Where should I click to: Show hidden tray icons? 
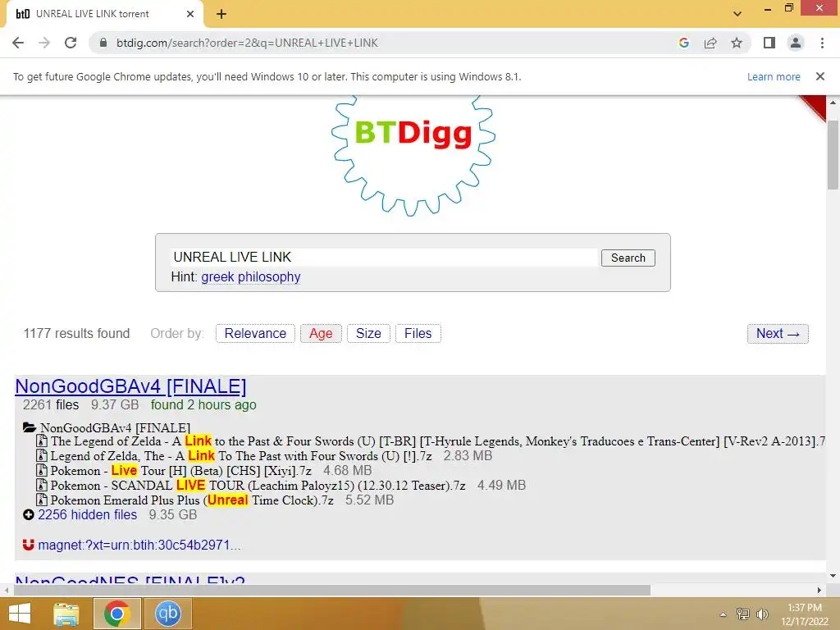[x=724, y=614]
